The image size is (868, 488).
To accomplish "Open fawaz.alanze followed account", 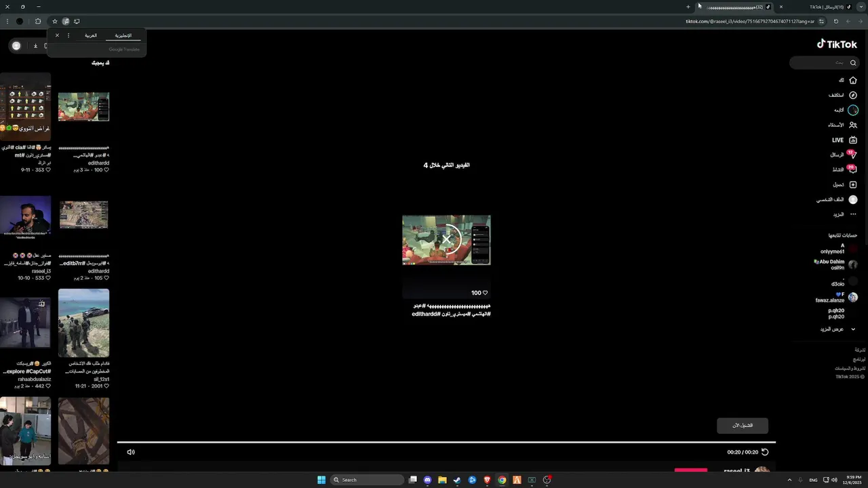I will click(x=836, y=297).
